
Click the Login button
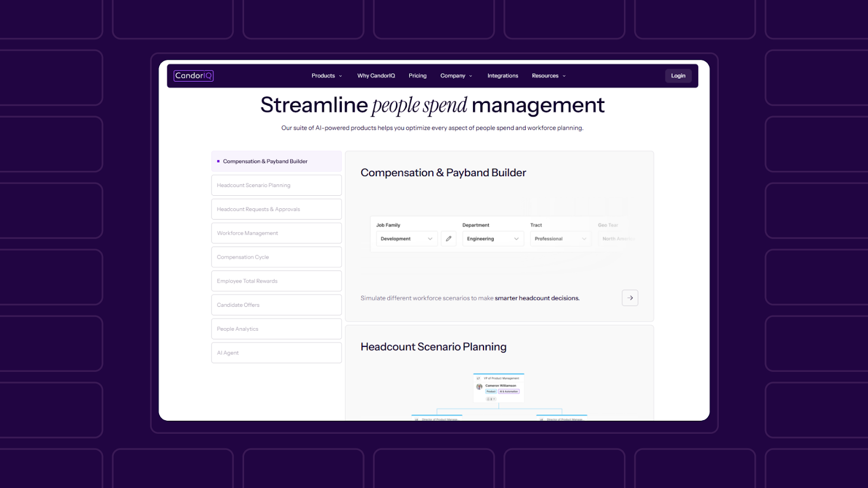click(x=678, y=75)
